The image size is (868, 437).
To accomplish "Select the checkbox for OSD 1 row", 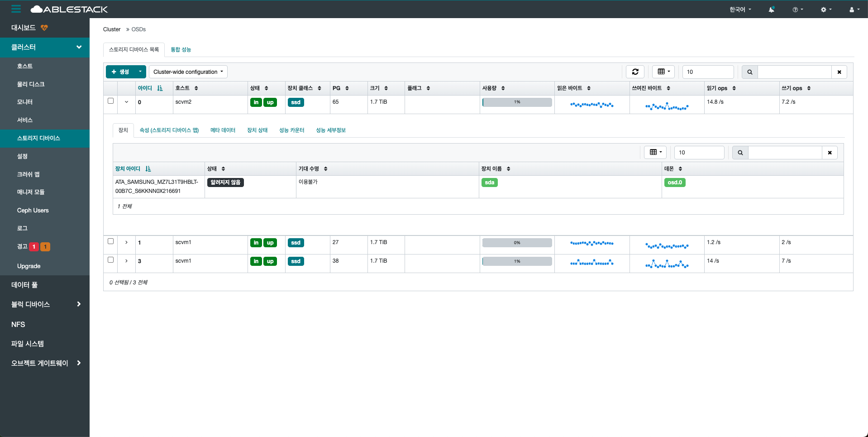I will [x=110, y=241].
